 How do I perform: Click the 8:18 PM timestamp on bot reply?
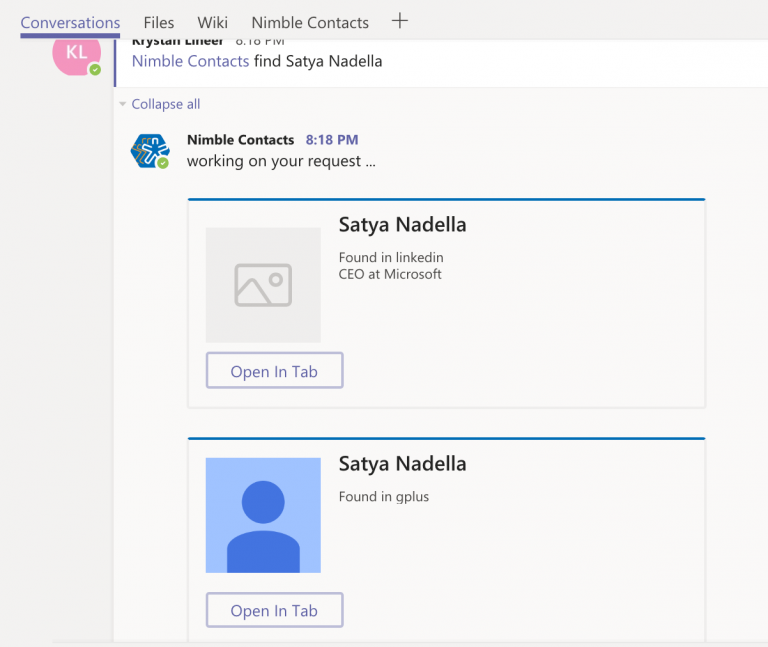[332, 140]
